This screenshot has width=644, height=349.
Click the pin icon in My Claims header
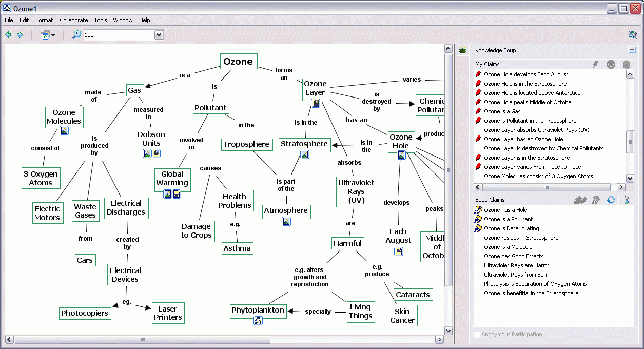(x=595, y=64)
